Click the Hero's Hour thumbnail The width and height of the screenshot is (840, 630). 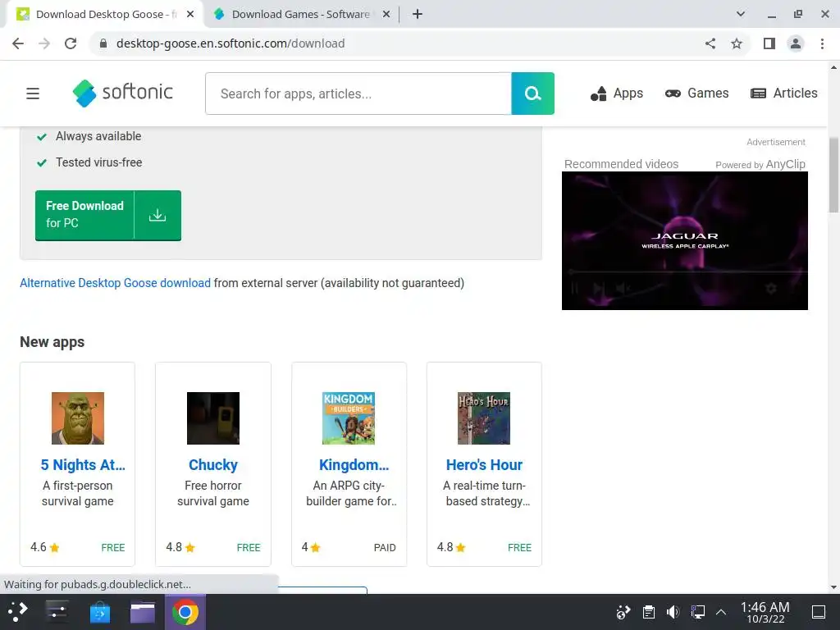point(484,418)
